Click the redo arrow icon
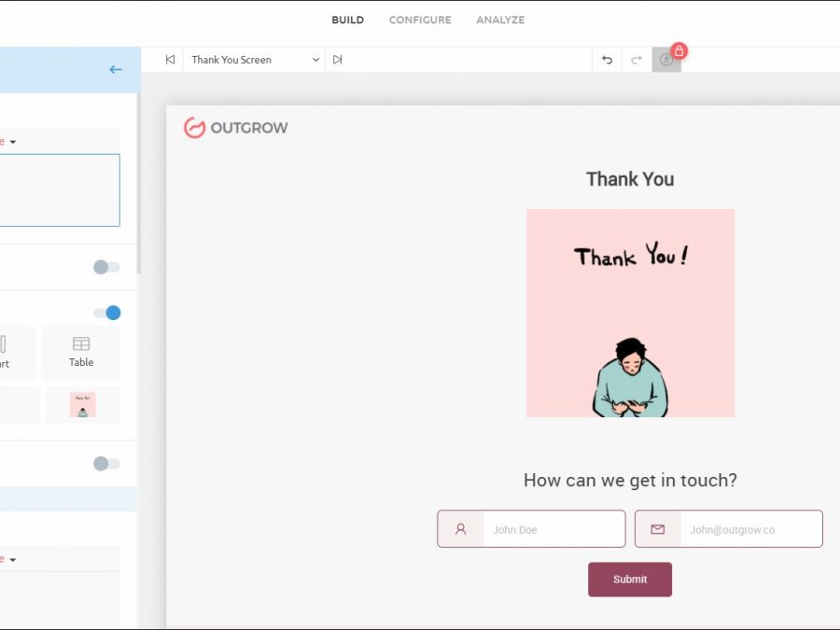The image size is (840, 630). (x=637, y=60)
